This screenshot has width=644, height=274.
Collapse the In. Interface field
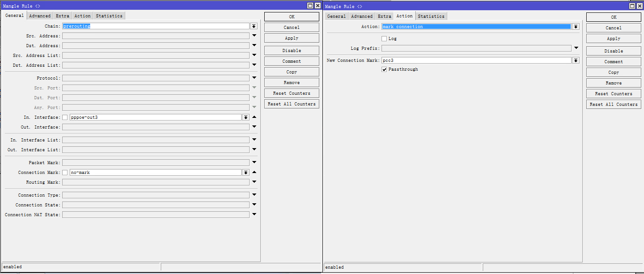point(254,117)
